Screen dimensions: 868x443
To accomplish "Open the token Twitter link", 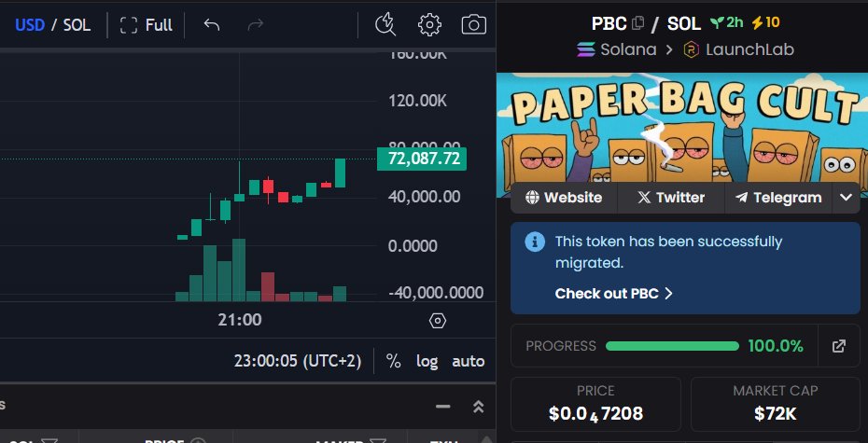I will (x=670, y=198).
